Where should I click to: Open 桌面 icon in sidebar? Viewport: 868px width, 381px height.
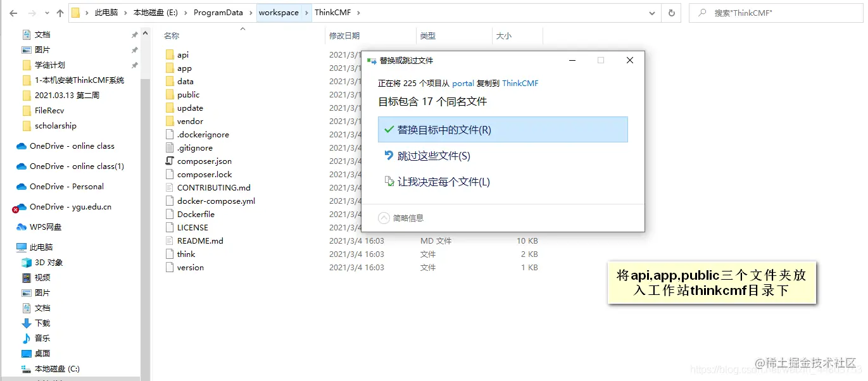(27, 354)
